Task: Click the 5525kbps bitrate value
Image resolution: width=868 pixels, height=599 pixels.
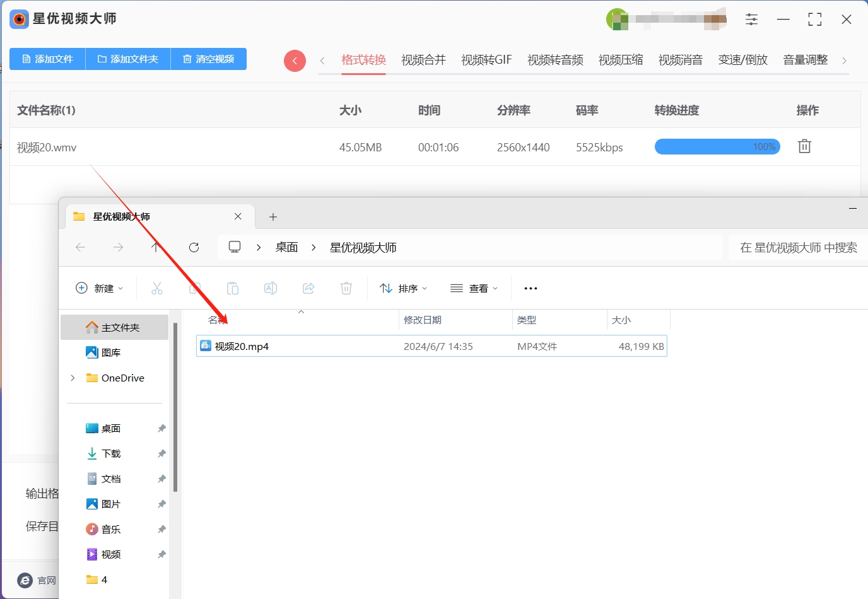Action: 599,148
